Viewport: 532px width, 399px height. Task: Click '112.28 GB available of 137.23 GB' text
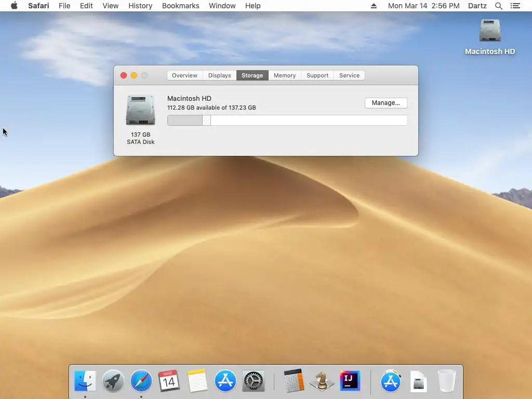tap(211, 108)
